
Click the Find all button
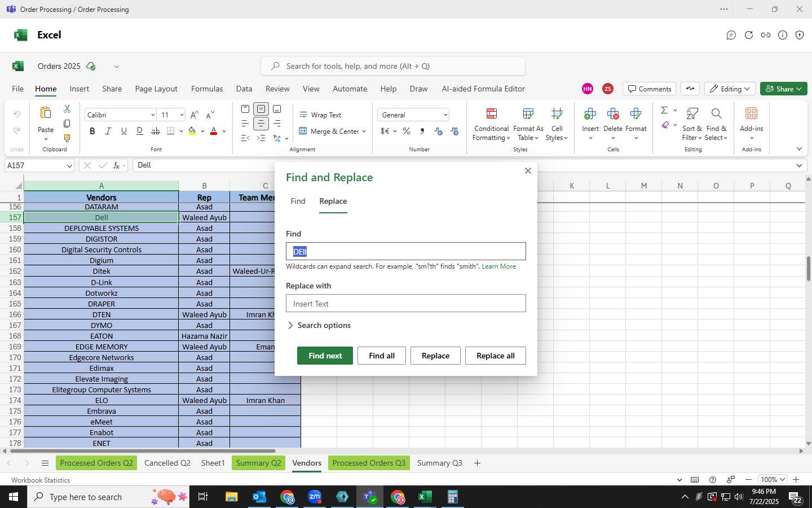pyautogui.click(x=382, y=356)
